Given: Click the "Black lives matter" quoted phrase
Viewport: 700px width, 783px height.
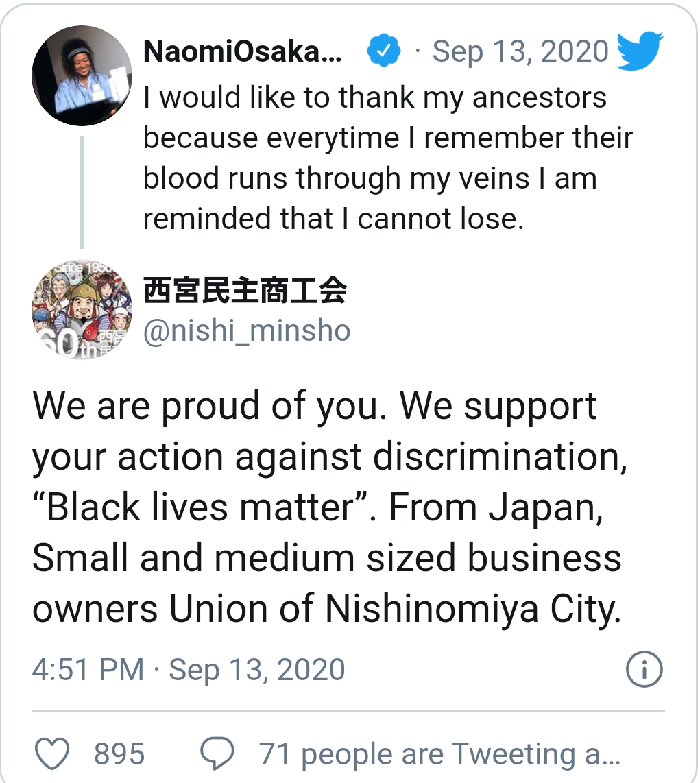Looking at the screenshot, I should click(200, 508).
